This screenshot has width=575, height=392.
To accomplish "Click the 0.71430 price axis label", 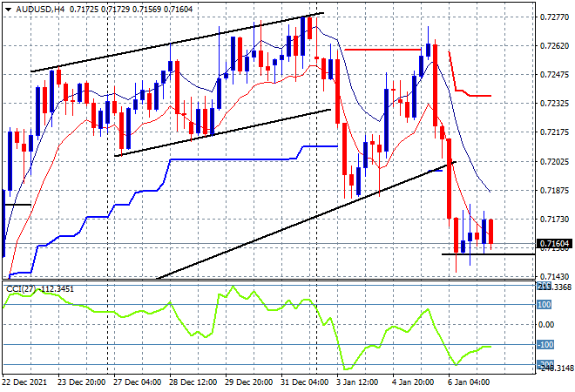I will [554, 276].
